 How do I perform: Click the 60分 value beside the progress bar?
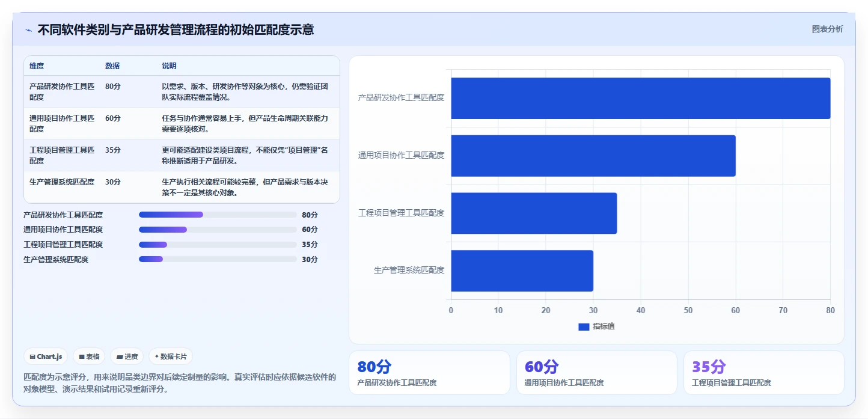pos(310,230)
